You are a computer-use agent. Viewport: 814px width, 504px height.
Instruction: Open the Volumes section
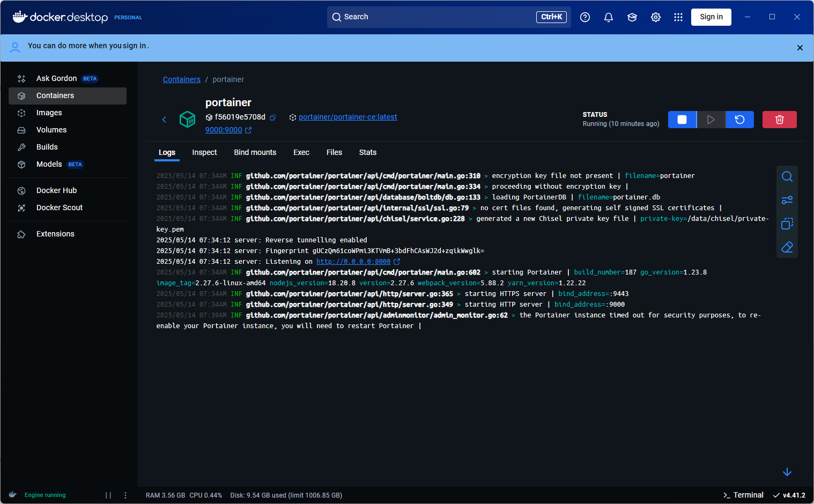click(x=68, y=130)
